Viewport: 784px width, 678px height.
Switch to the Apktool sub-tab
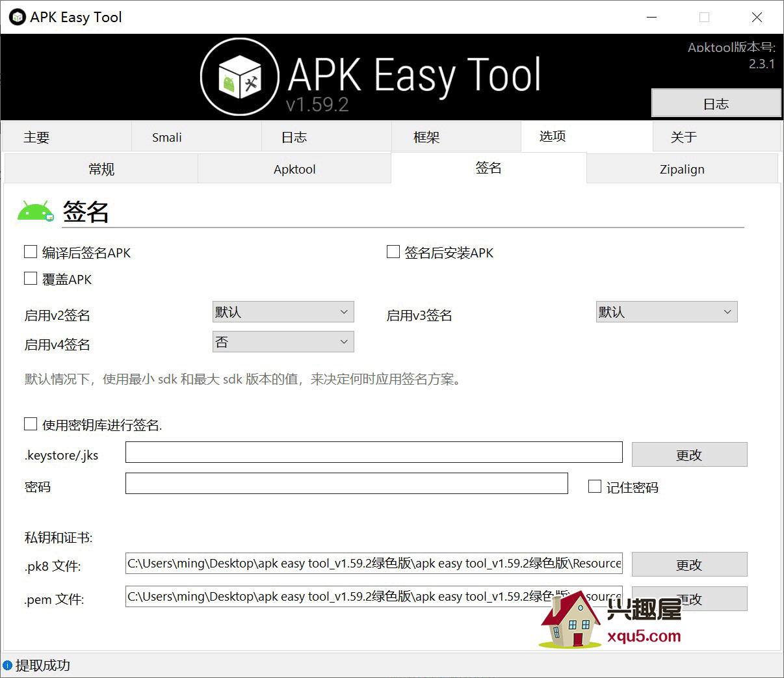pos(294,169)
